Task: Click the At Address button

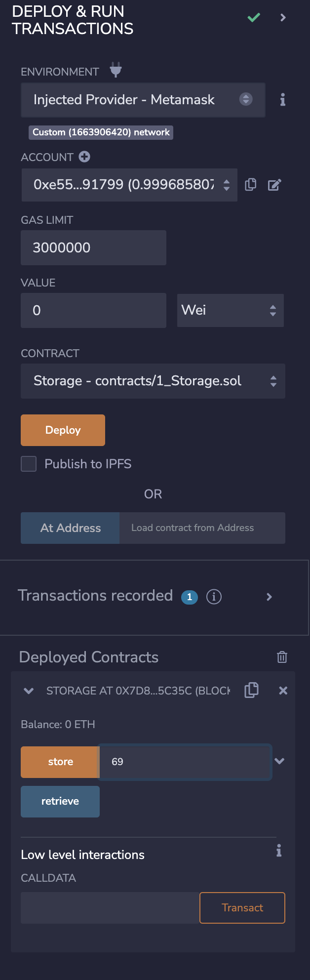Action: click(x=70, y=528)
